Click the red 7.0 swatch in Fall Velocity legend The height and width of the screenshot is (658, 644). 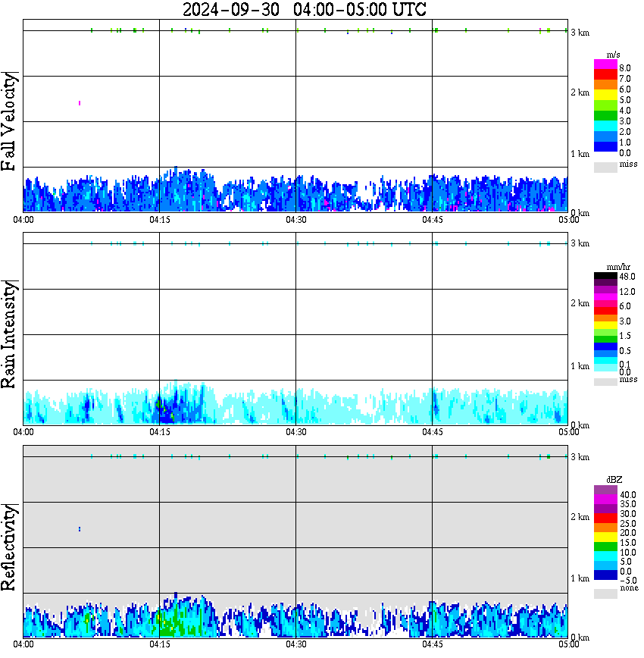[605, 75]
